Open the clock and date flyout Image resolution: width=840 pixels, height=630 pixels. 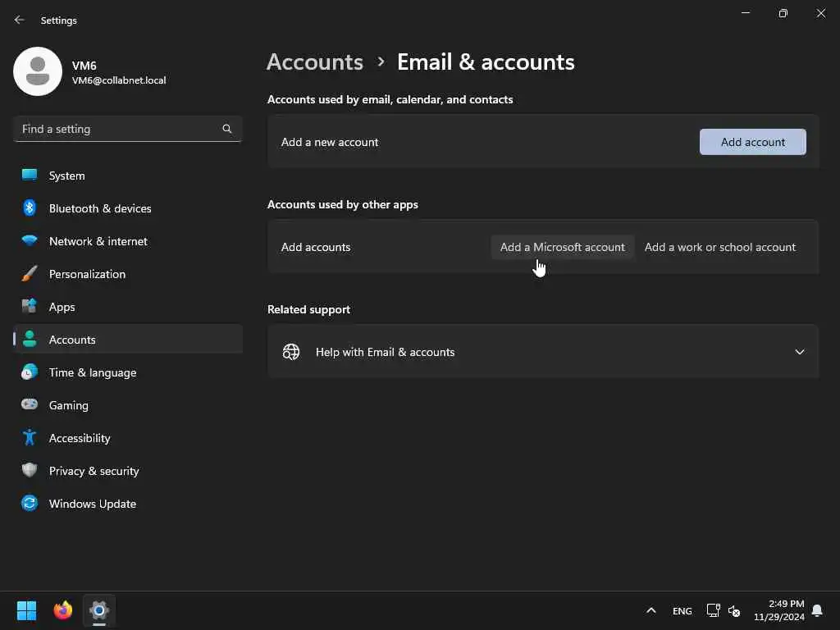(x=779, y=610)
